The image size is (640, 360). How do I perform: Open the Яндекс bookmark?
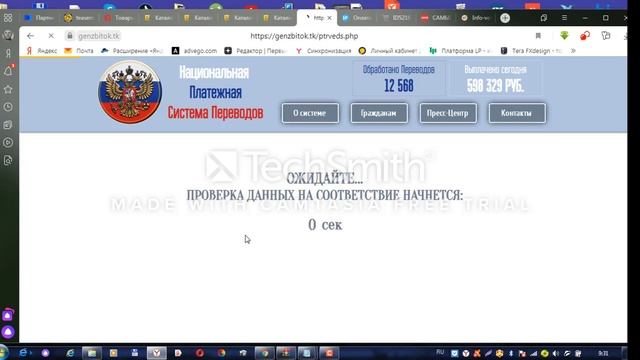click(x=42, y=51)
